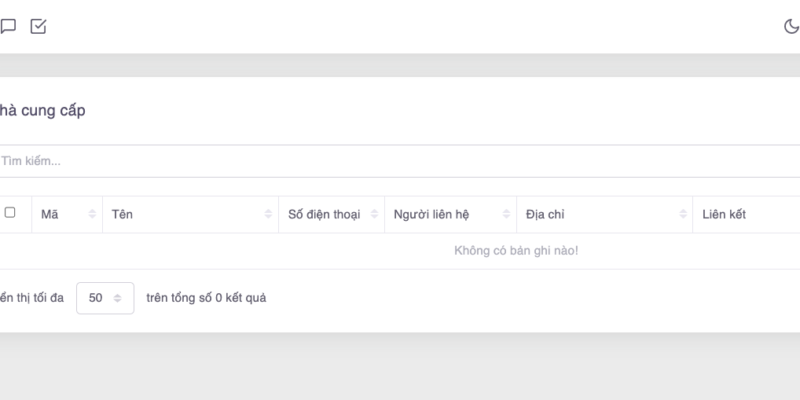Screen dimensions: 800x400
Task: Click sort arrows beside Số điện thoại
Action: click(x=374, y=215)
